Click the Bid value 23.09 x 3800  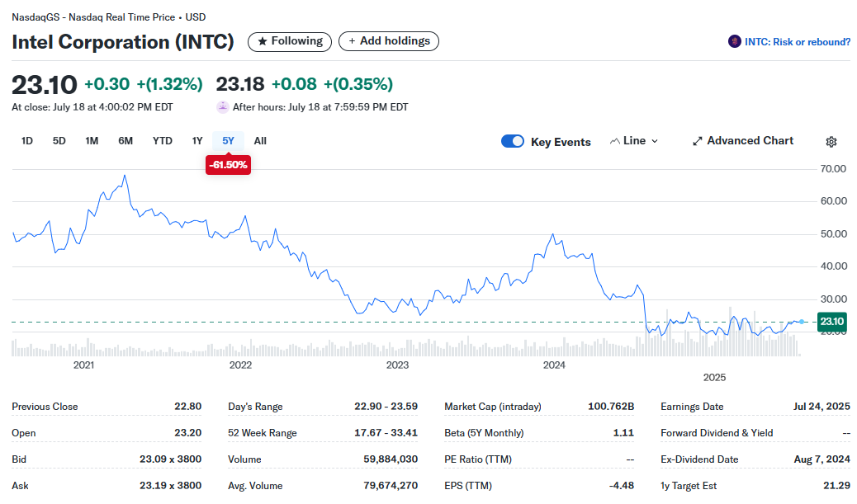(x=171, y=459)
